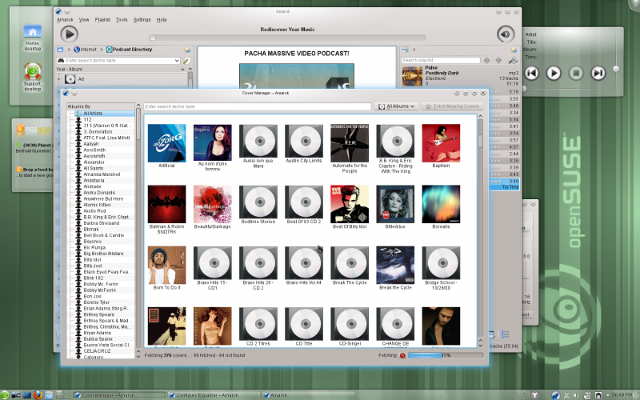The image size is (640, 400).
Task: Open the All Albums dropdown in Cover Manager
Action: [397, 106]
